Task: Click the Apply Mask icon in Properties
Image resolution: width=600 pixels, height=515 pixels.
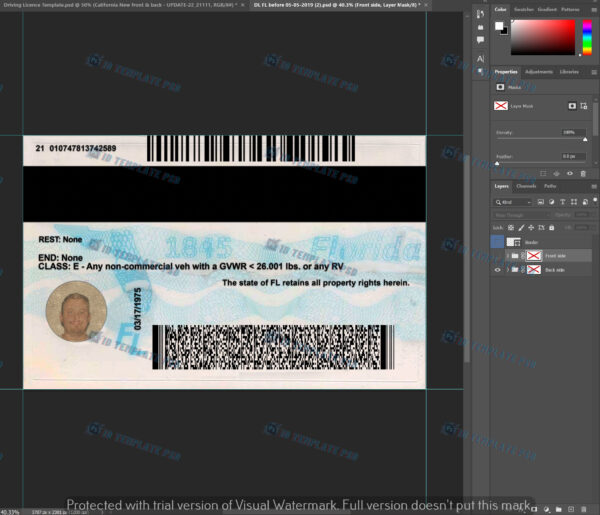Action: [556, 173]
